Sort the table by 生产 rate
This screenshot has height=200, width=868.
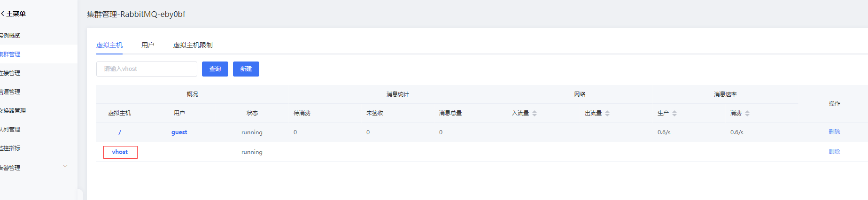674,113
